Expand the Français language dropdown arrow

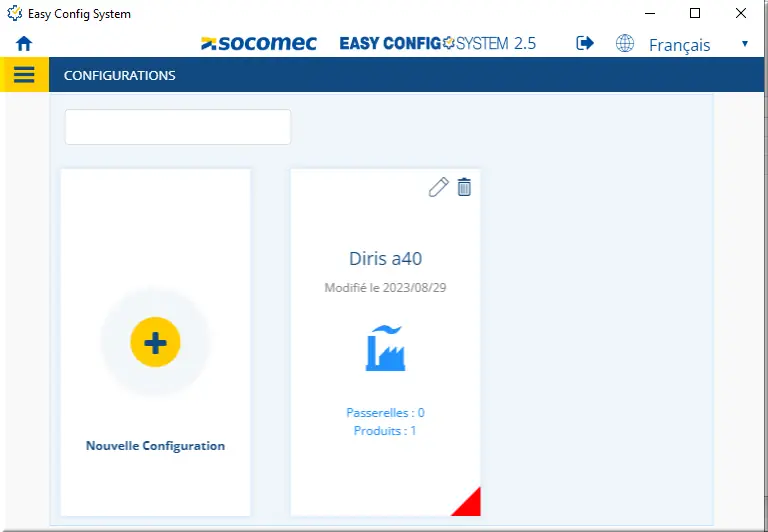pos(744,44)
